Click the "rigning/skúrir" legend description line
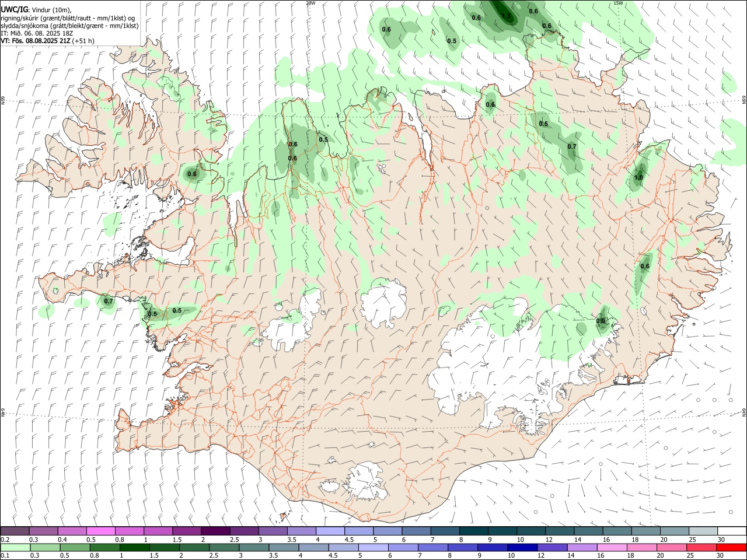747x560 pixels. pos(68,18)
